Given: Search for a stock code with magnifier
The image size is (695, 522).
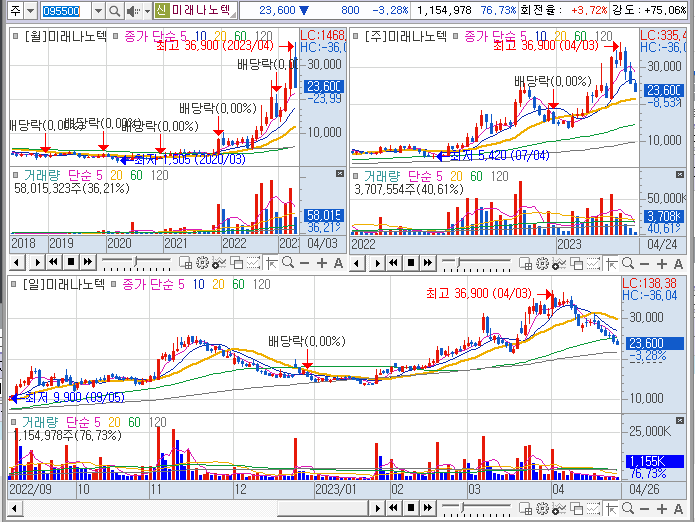Looking at the screenshot, I should coord(114,11).
